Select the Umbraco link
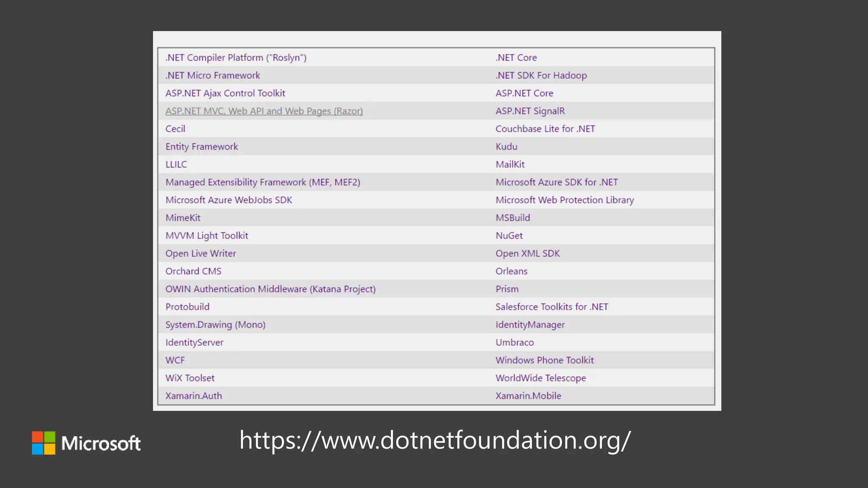This screenshot has height=488, width=868. (x=515, y=342)
